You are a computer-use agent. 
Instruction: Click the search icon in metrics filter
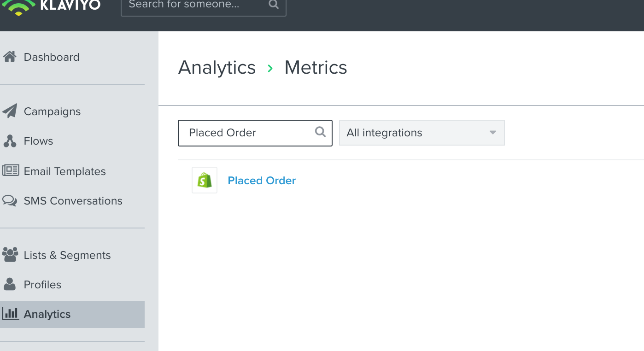pyautogui.click(x=320, y=132)
